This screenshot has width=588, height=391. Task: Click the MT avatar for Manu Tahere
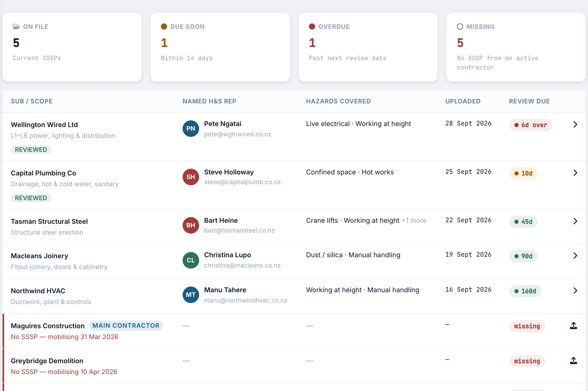pyautogui.click(x=191, y=295)
